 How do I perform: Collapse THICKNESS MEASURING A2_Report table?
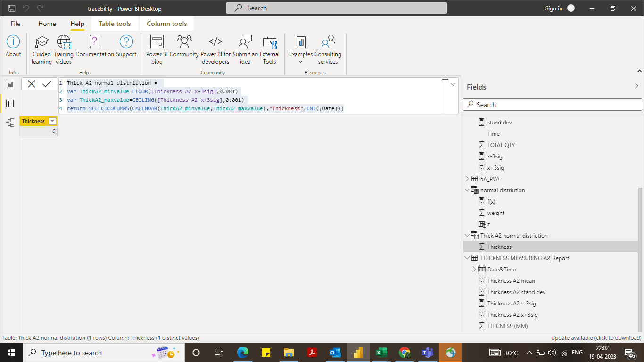click(x=467, y=258)
